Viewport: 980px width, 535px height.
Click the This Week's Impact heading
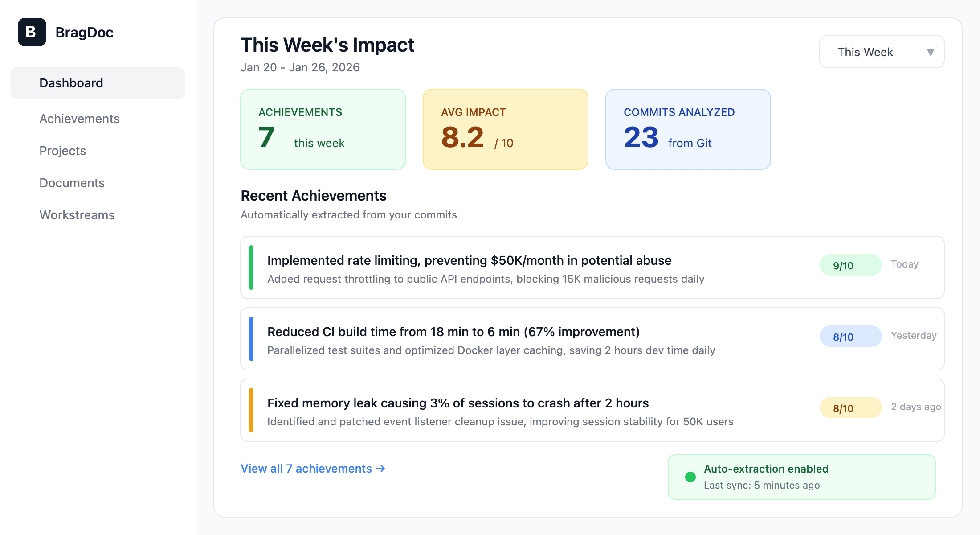(327, 45)
